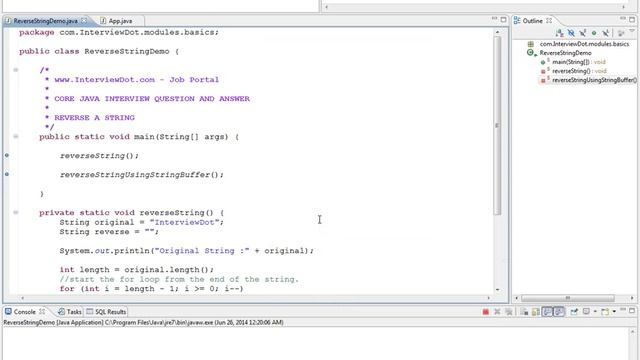Close the Console view tab
640x360 pixels.
(42, 311)
